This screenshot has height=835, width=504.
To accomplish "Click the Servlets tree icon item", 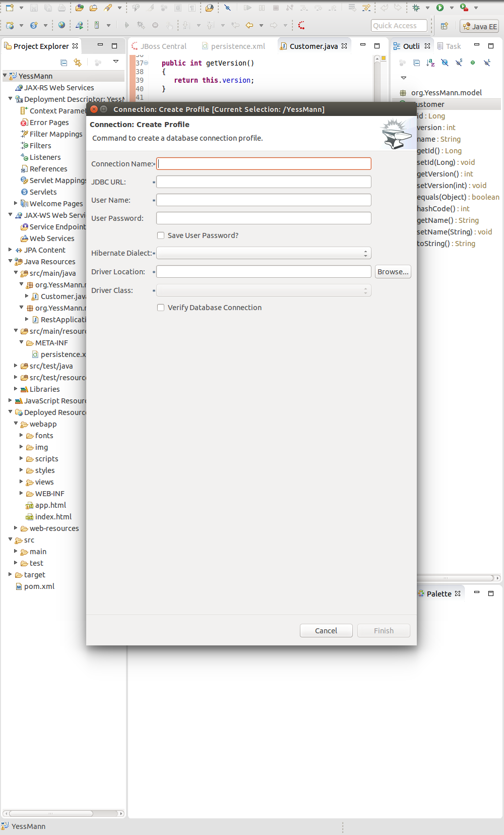I will [39, 192].
